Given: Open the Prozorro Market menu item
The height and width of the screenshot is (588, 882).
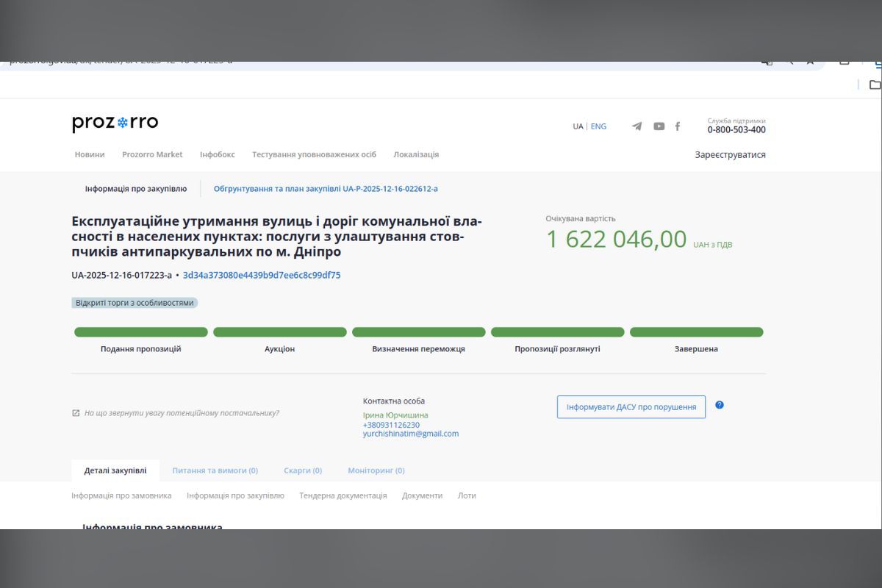Looking at the screenshot, I should pyautogui.click(x=153, y=154).
